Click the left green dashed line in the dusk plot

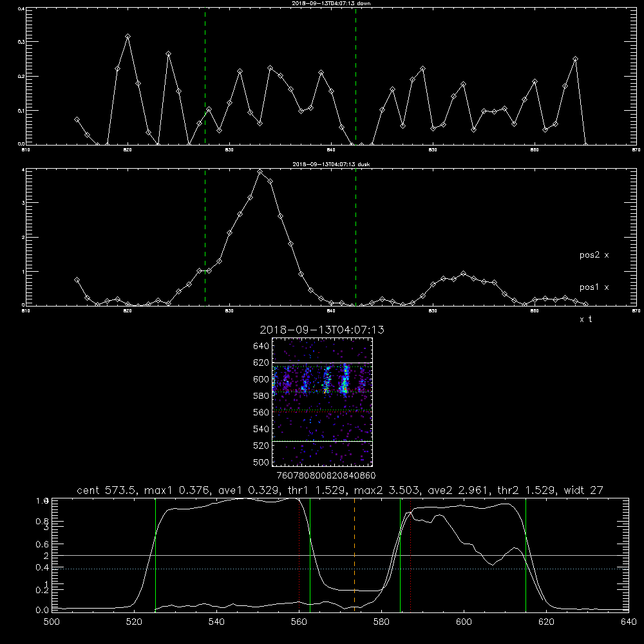(x=205, y=237)
